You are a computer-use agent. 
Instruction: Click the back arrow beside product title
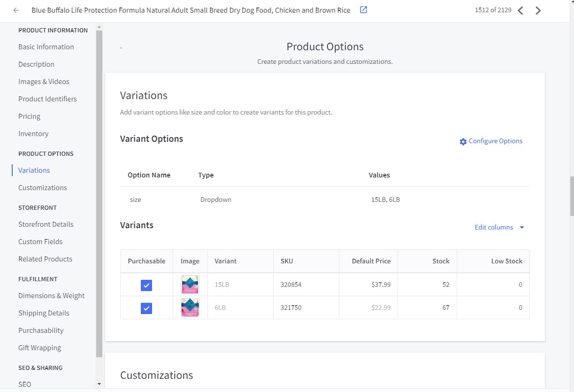(16, 10)
